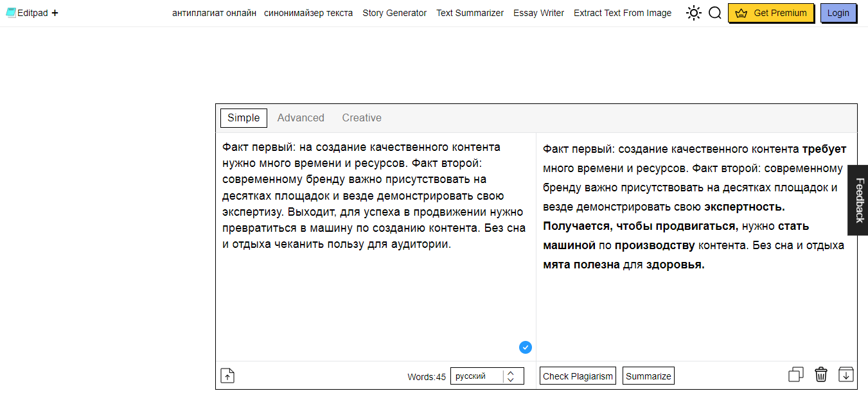Click the Summarize button
The width and height of the screenshot is (868, 400).
(x=648, y=376)
